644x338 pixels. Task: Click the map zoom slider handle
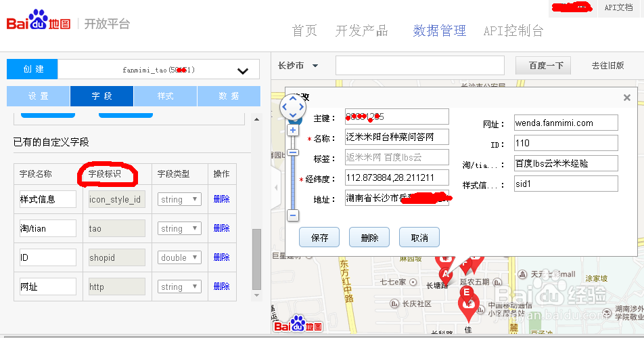(292, 152)
